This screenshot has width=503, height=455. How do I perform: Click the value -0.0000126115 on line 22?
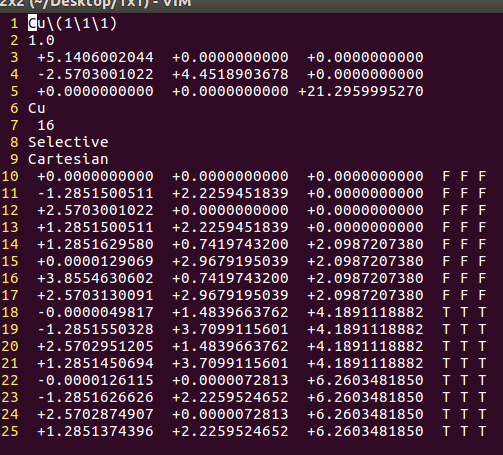[95, 380]
